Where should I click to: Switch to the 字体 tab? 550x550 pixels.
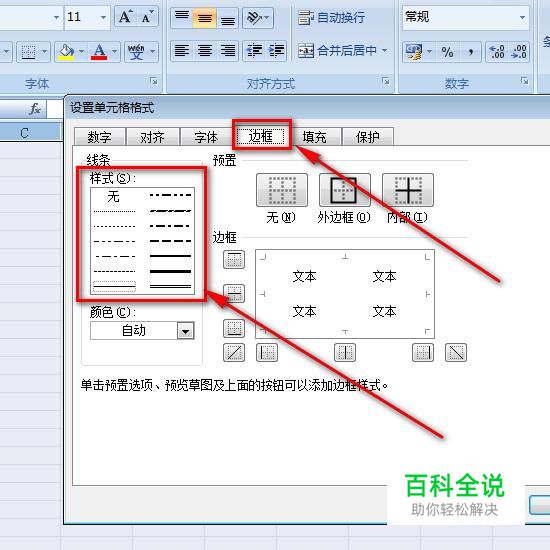(206, 137)
